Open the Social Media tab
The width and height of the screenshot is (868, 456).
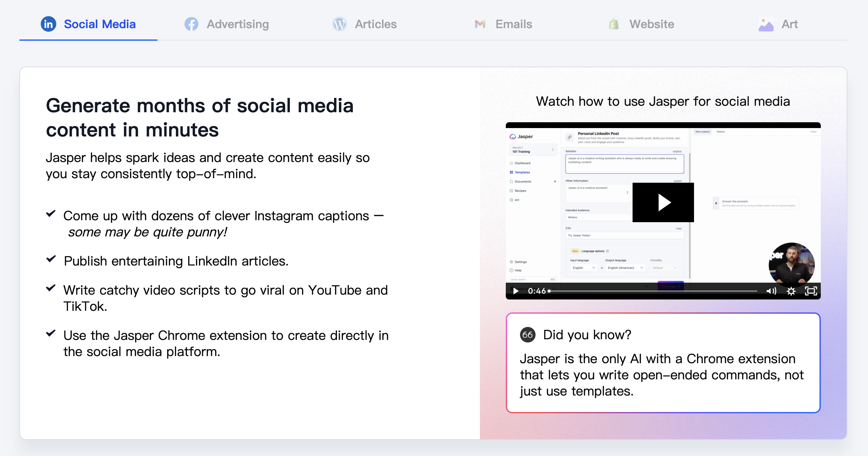click(88, 24)
